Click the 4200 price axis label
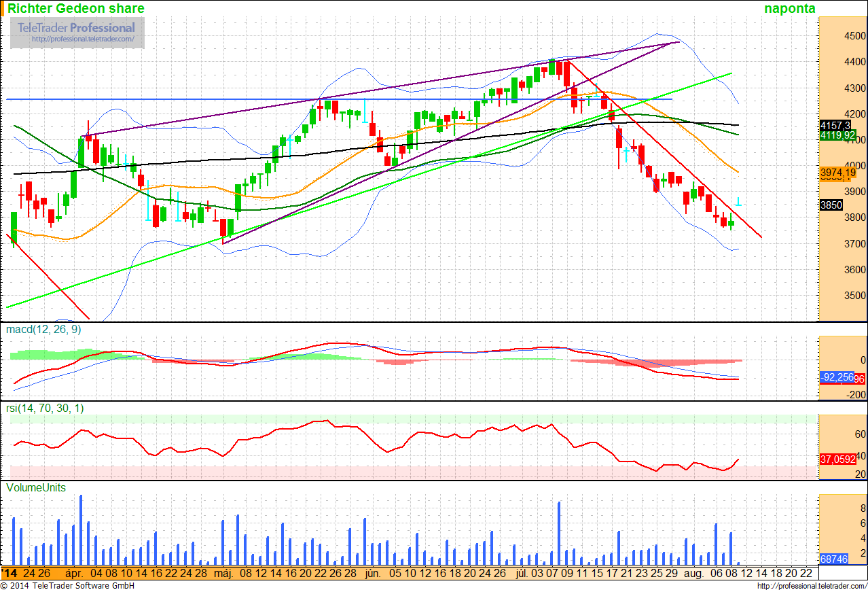Screen dimensions: 868x592 tap(855, 114)
